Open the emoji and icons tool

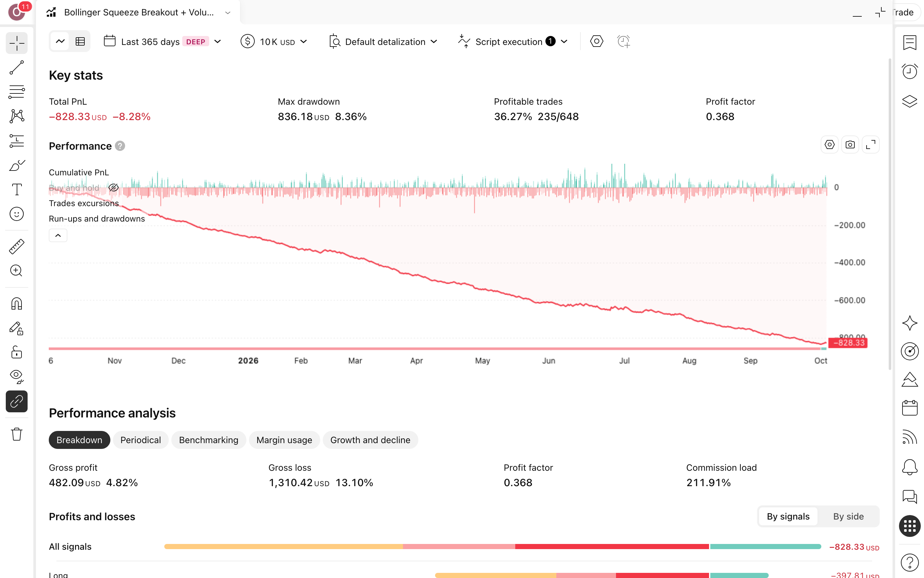coord(17,214)
